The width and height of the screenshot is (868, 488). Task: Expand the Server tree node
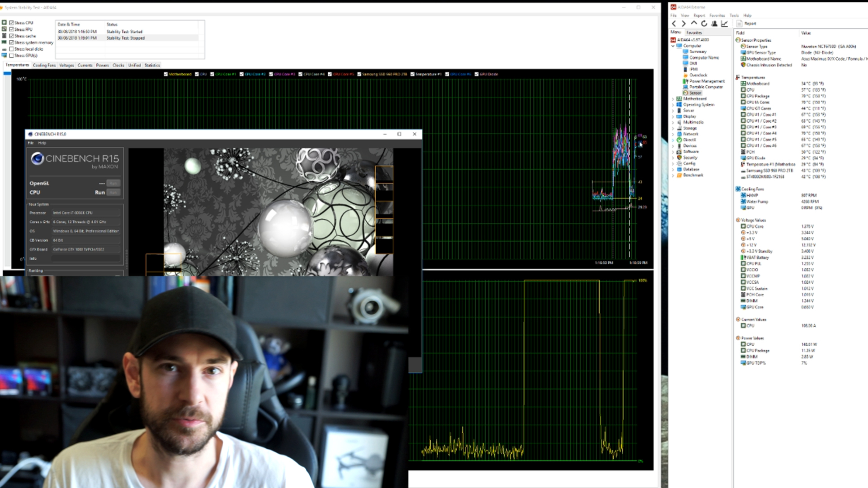point(673,110)
